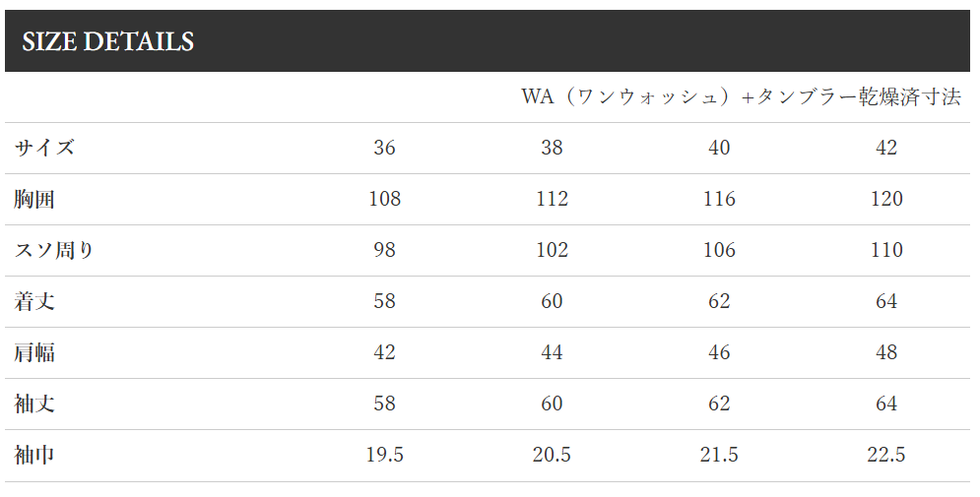
Task: Select the 胸囲 row label
Action: click(x=34, y=200)
